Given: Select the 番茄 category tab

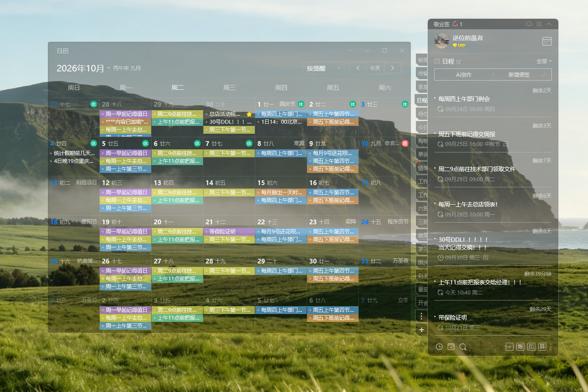Looking at the screenshot, I should (422, 290).
